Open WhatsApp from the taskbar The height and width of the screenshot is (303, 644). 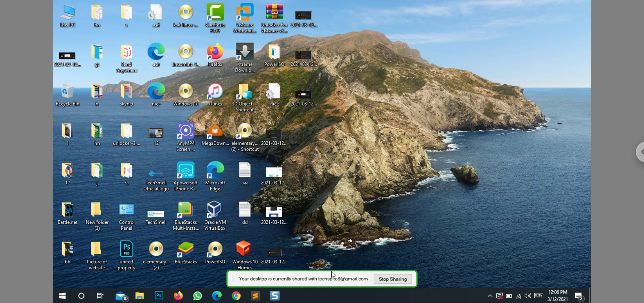(198, 296)
